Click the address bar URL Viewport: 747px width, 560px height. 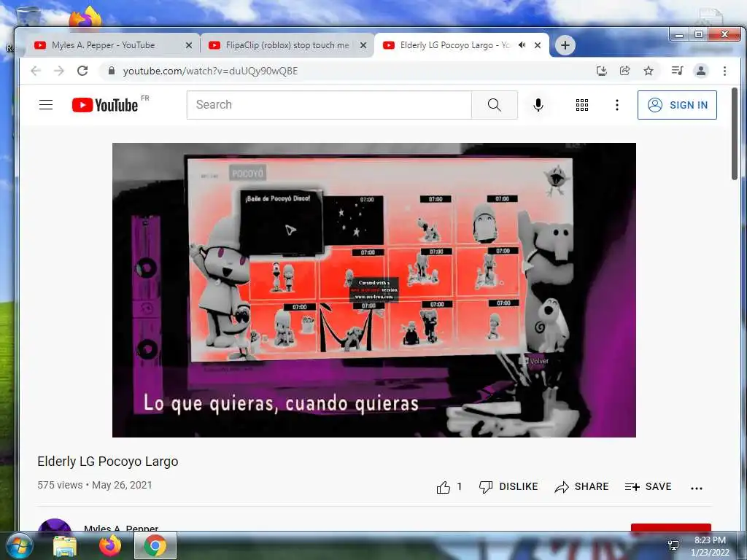pyautogui.click(x=210, y=71)
